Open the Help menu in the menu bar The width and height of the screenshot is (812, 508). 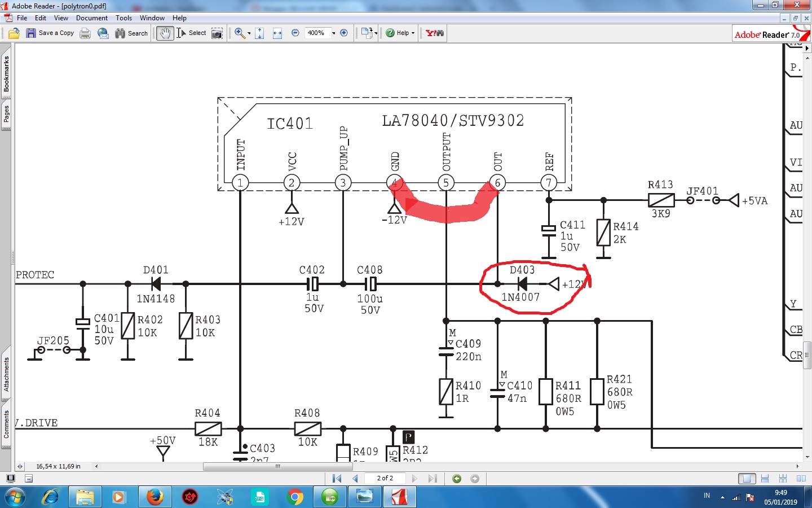(x=179, y=18)
